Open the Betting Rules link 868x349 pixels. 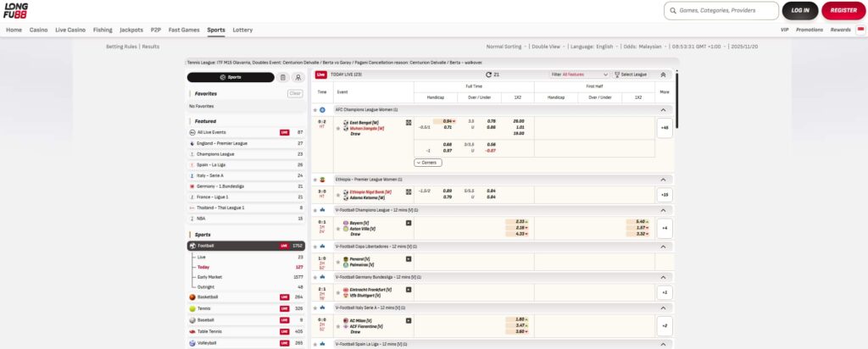click(x=121, y=47)
